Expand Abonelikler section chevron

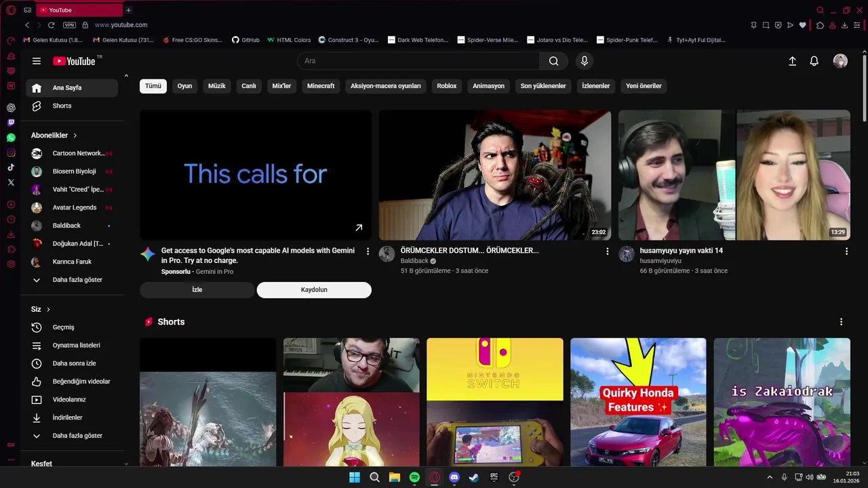(75, 136)
